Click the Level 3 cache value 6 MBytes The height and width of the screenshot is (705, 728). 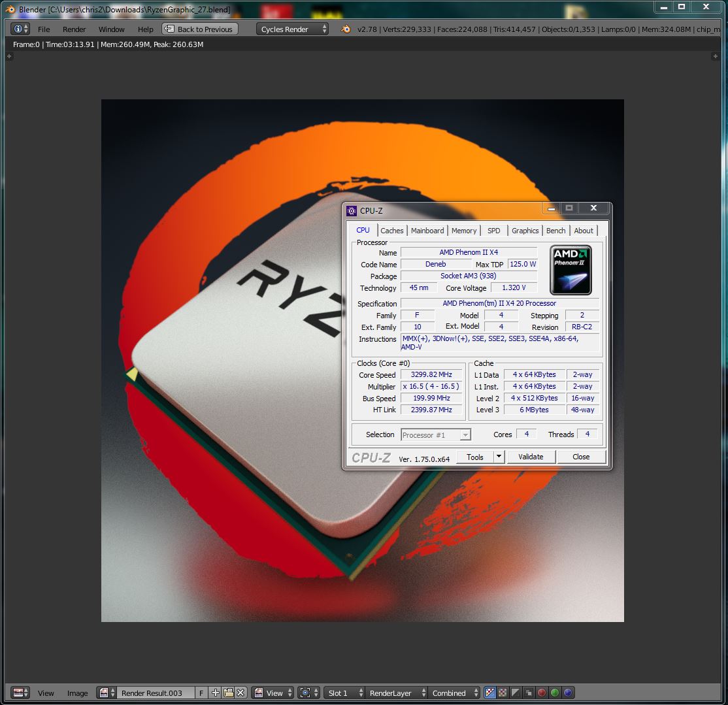[x=535, y=410]
